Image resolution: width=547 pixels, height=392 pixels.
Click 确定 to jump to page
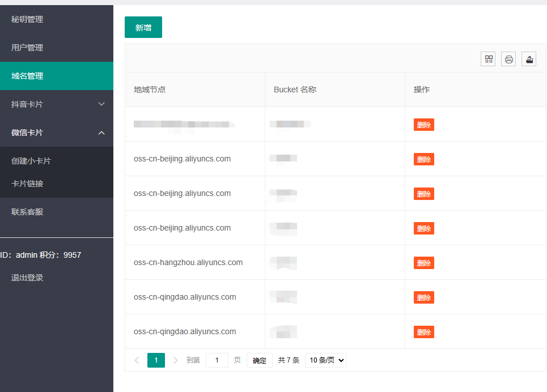[x=260, y=360]
